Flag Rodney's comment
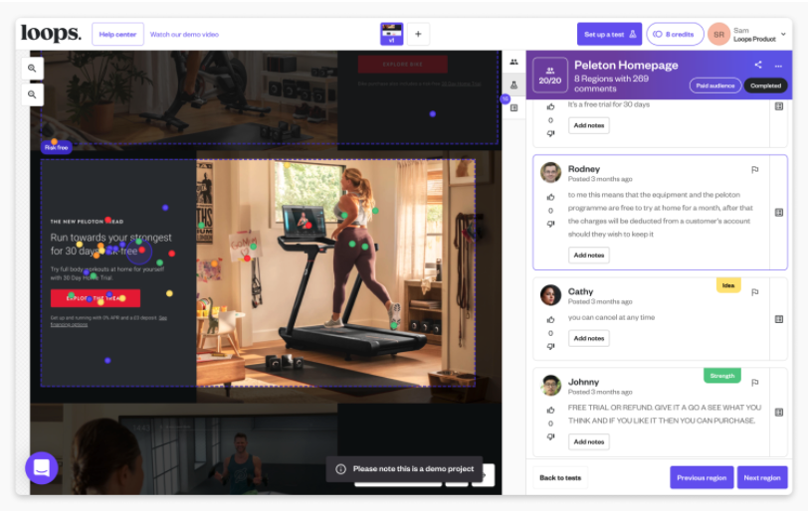The width and height of the screenshot is (812, 515). pos(755,169)
